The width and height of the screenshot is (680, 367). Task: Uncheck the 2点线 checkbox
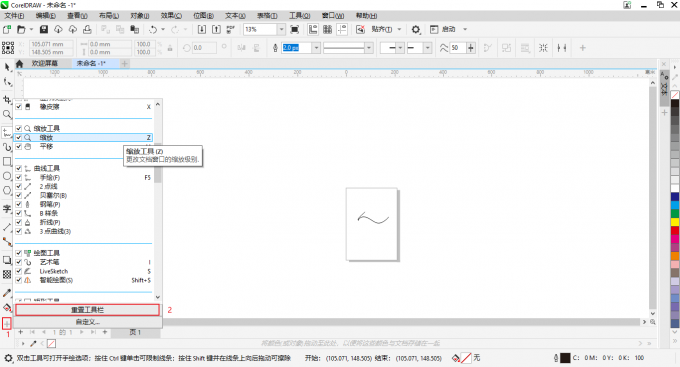tap(19, 187)
